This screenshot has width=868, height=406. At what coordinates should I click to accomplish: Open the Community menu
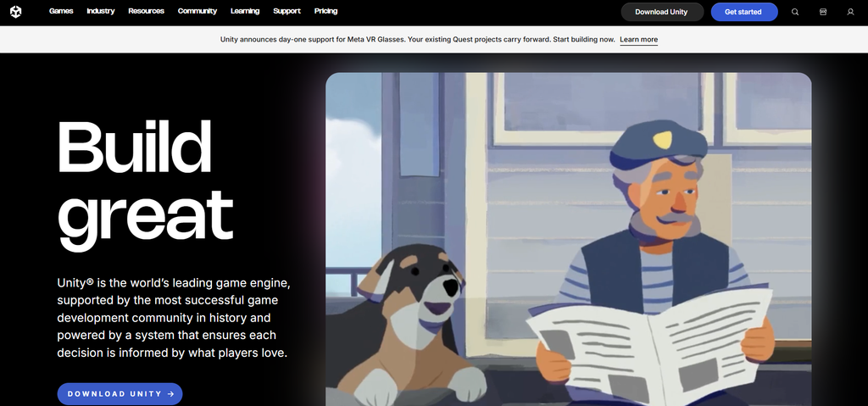click(x=197, y=11)
